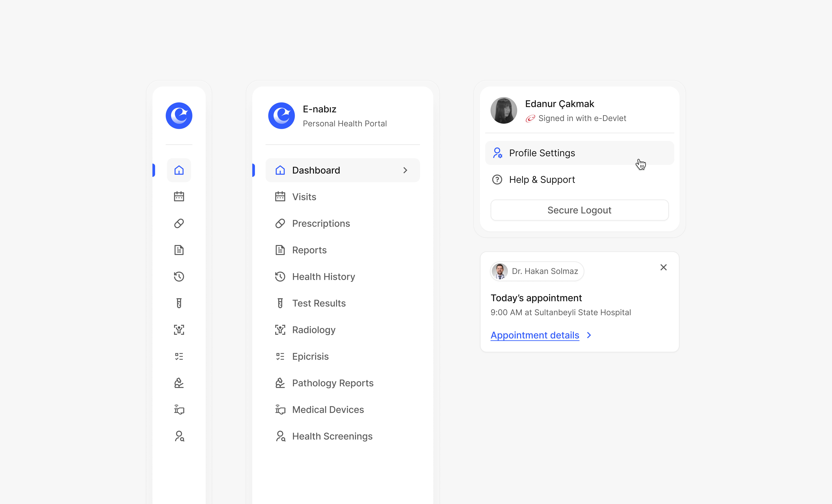832x504 pixels.
Task: Open the Visits calendar icon in collapsed sidebar
Action: click(x=179, y=196)
